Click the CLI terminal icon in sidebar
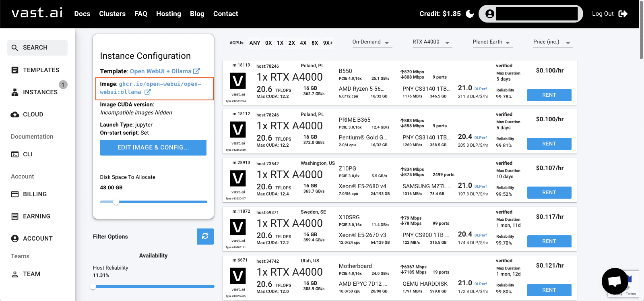This screenshot has width=644, height=301. coord(15,154)
